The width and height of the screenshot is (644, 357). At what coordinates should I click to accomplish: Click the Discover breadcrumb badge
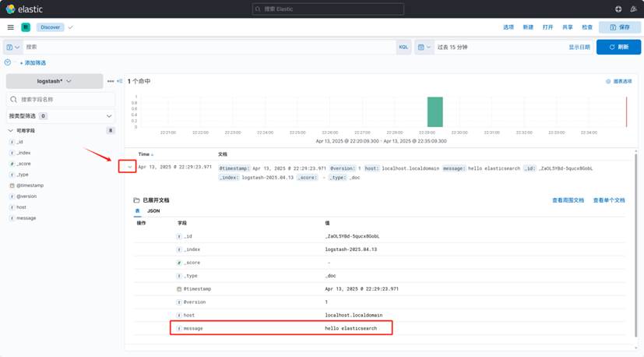[x=50, y=27]
